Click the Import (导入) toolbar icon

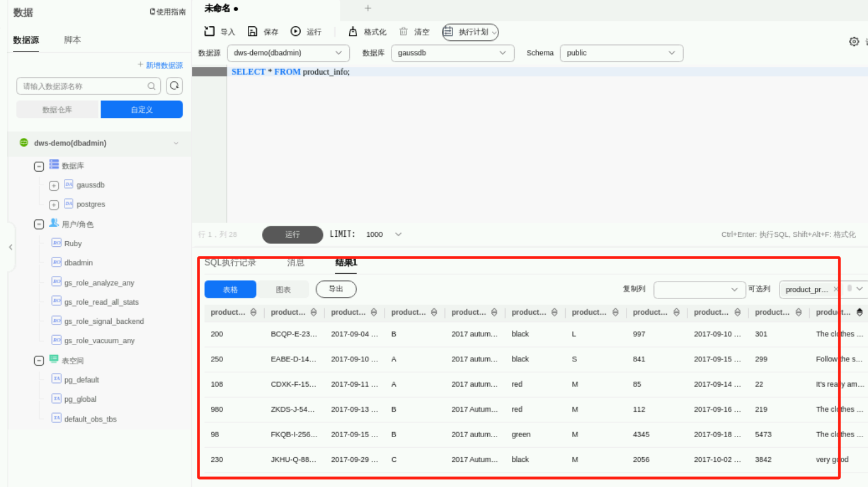pos(209,31)
